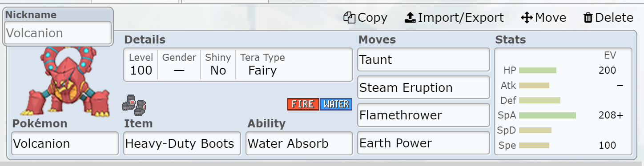The height and width of the screenshot is (166, 644).
Task: Click the FIRE type badge
Action: coord(303,104)
